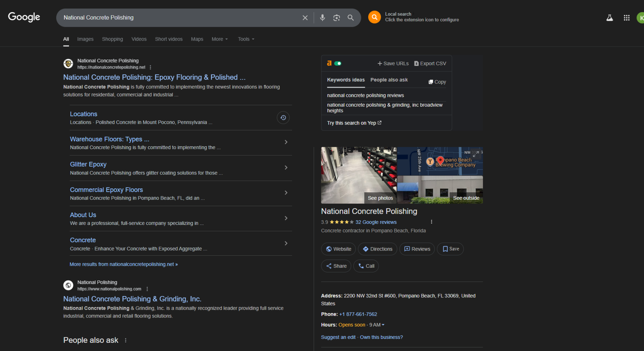Click Export CSV in extension panel
Image resolution: width=644 pixels, height=351 pixels.
[x=430, y=64]
